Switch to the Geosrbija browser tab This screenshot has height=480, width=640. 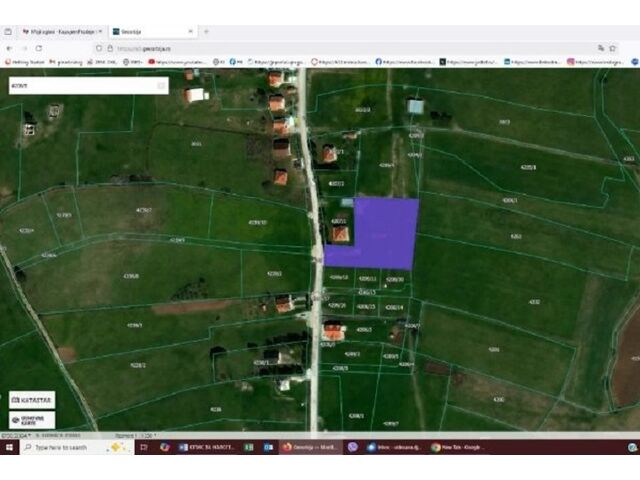click(x=150, y=32)
